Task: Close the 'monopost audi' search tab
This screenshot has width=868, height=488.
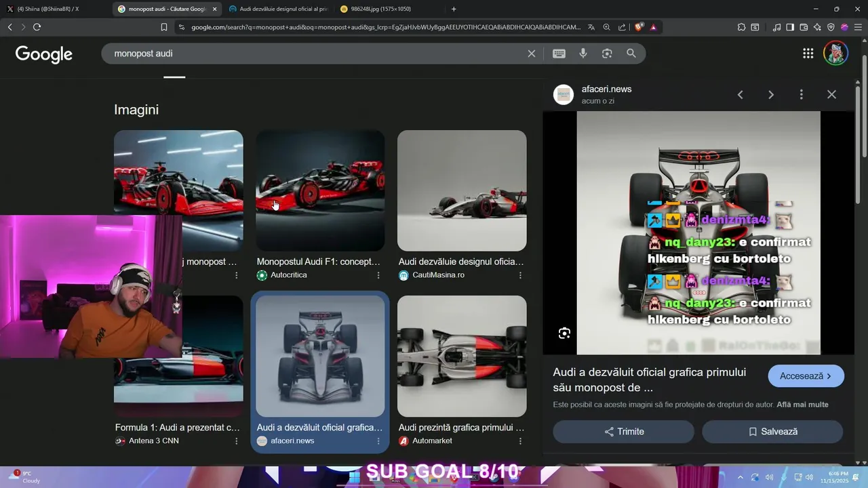Action: click(x=214, y=9)
